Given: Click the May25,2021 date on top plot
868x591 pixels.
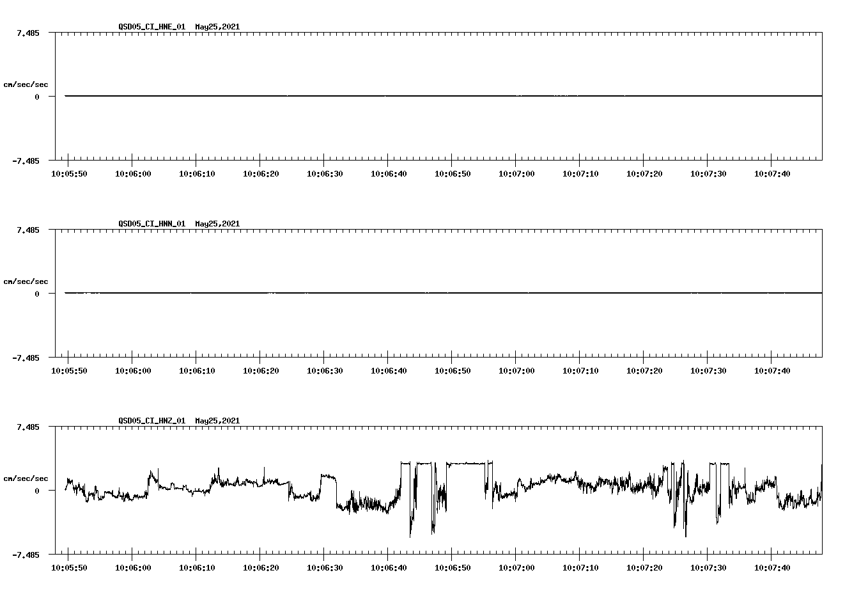Looking at the screenshot, I should [217, 27].
